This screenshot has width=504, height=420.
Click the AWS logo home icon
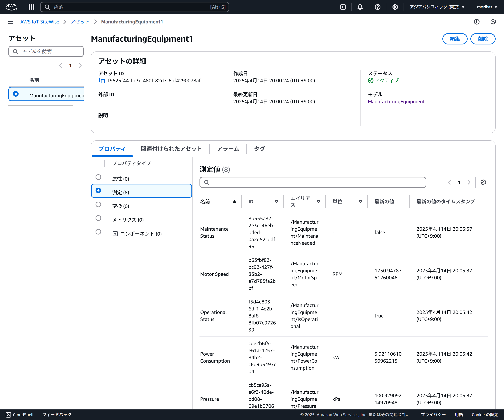pyautogui.click(x=11, y=7)
